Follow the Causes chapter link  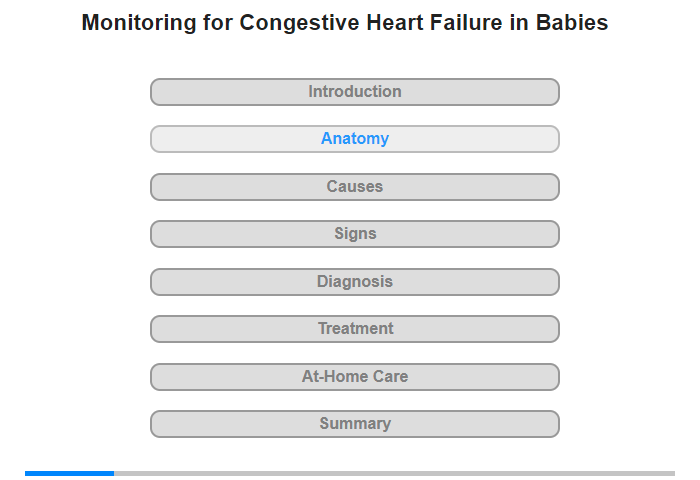tap(355, 187)
